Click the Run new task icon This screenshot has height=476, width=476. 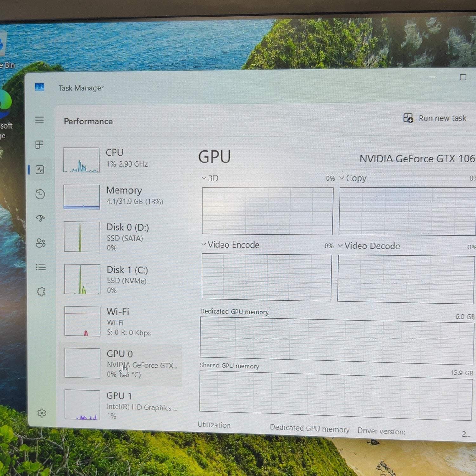tap(408, 118)
